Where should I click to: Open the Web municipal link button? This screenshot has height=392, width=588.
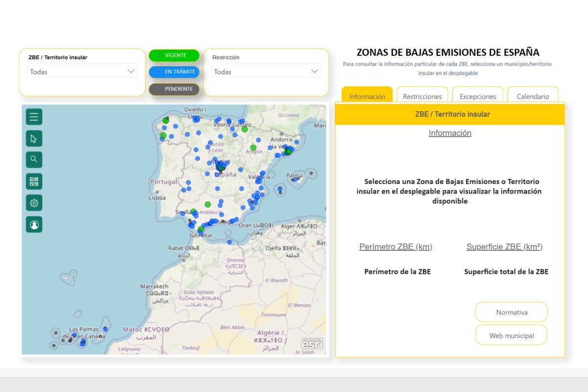[x=511, y=336]
